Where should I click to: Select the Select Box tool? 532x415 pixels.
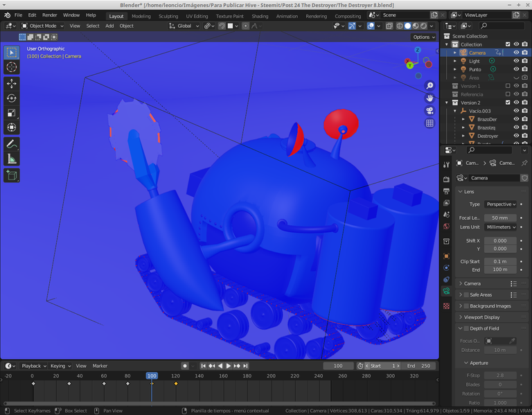(x=12, y=53)
